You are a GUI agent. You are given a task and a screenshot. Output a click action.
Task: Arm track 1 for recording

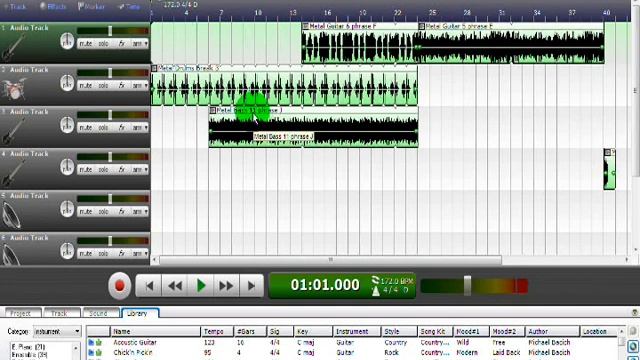tap(137, 43)
